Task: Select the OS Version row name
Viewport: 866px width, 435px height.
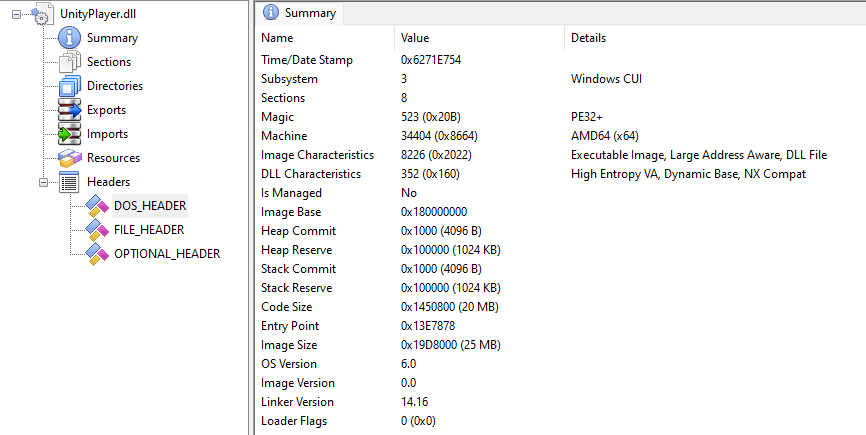Action: click(x=289, y=364)
